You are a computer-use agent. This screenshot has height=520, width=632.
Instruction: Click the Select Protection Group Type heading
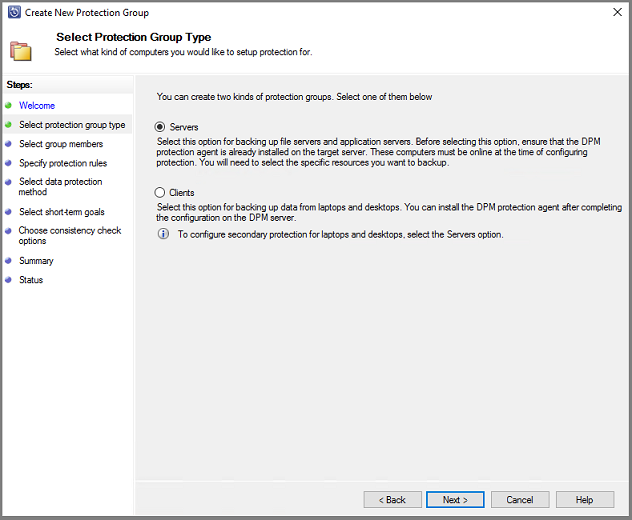pos(133,37)
